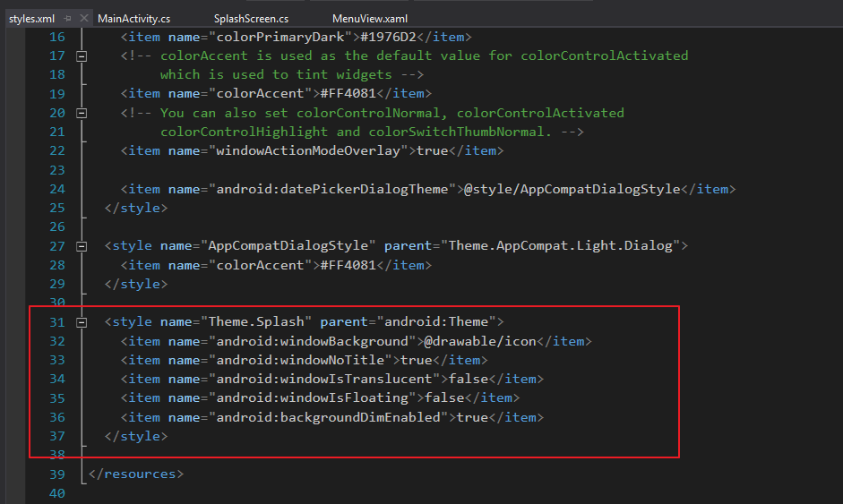The image size is (843, 504).
Task: Close the styles.xml tab
Action: 84,18
